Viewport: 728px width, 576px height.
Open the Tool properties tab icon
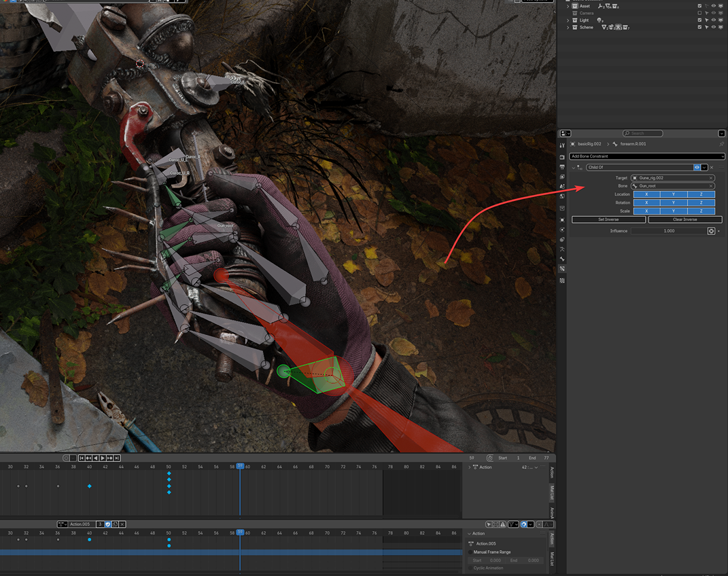tap(562, 145)
